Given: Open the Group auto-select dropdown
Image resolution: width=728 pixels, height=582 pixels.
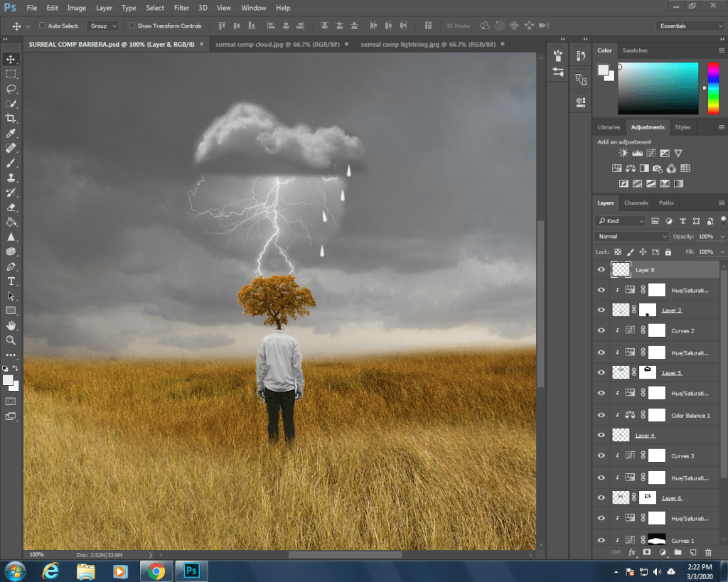Looking at the screenshot, I should (x=102, y=26).
